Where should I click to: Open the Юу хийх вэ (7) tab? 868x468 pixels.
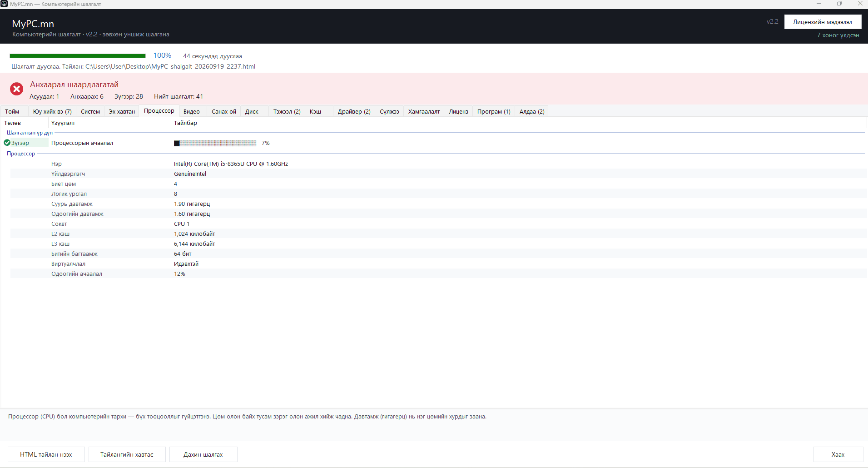52,111
